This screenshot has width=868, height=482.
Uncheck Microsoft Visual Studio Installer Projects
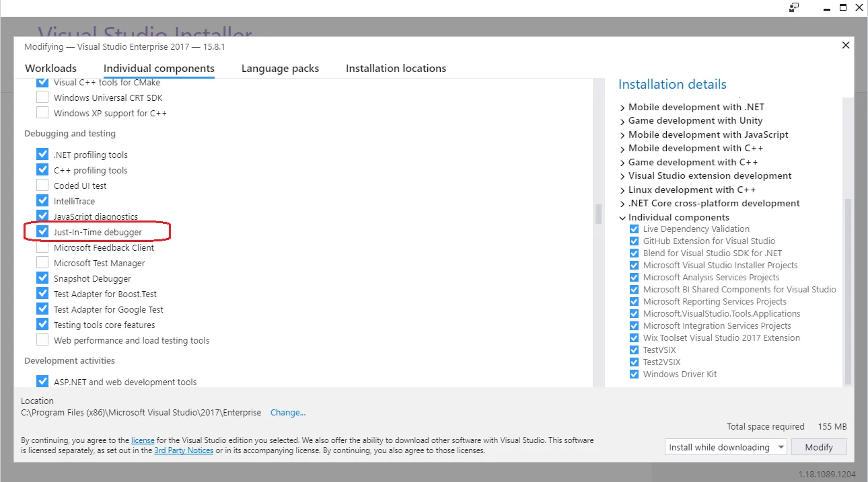coord(634,266)
